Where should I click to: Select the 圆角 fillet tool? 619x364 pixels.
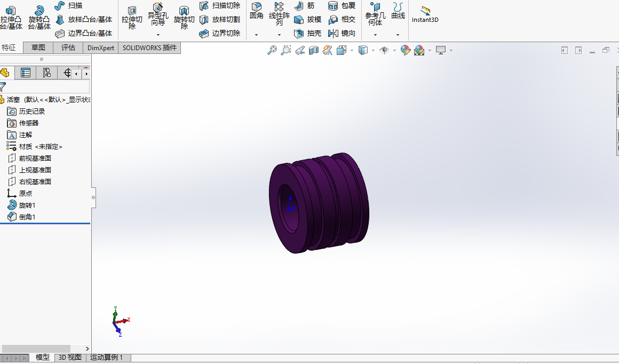(257, 11)
